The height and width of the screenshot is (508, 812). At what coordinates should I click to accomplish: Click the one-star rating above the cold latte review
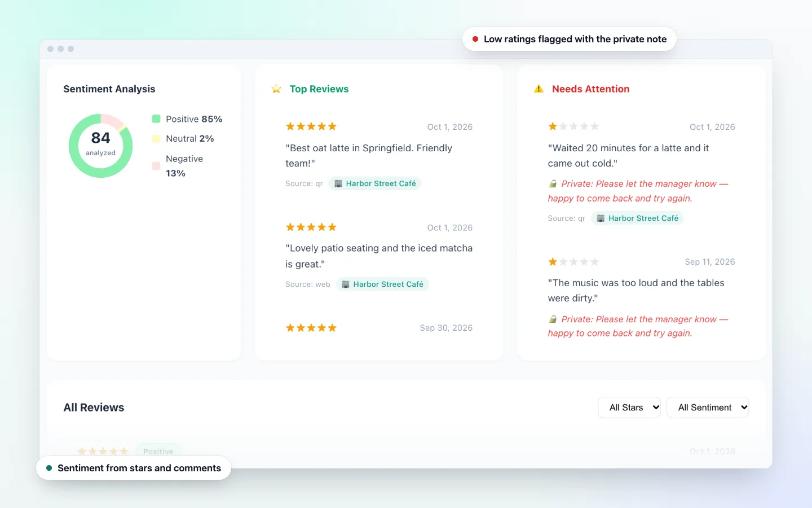pyautogui.click(x=573, y=126)
